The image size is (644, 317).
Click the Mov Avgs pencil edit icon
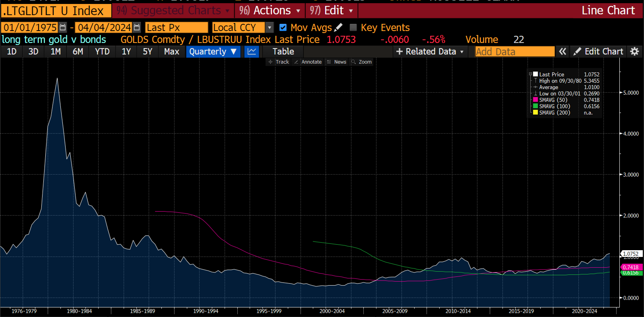(x=338, y=27)
